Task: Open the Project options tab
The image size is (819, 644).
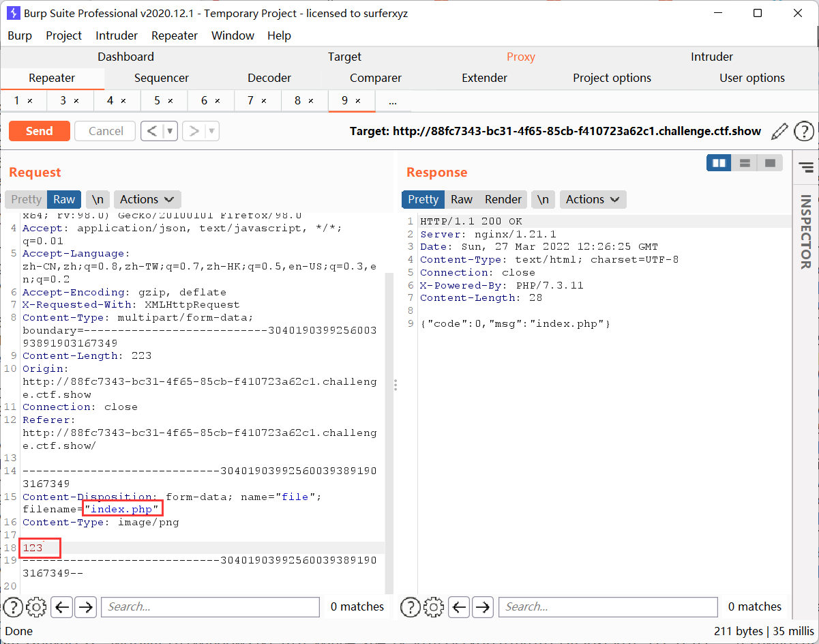Action: [612, 78]
